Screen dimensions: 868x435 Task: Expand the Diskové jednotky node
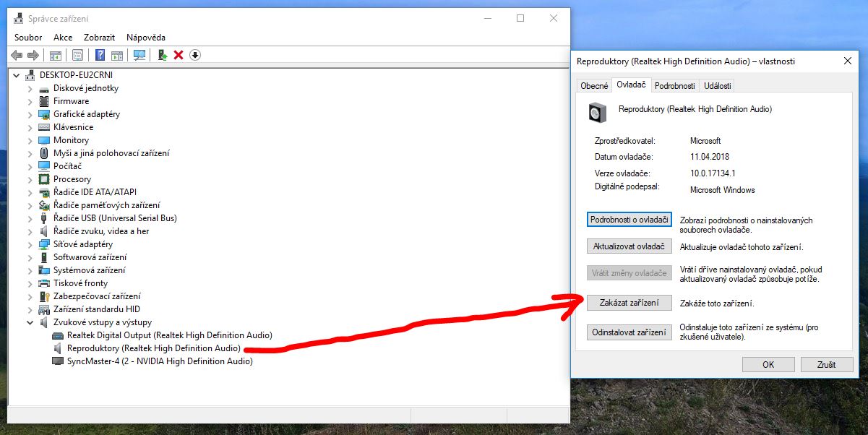pos(30,88)
